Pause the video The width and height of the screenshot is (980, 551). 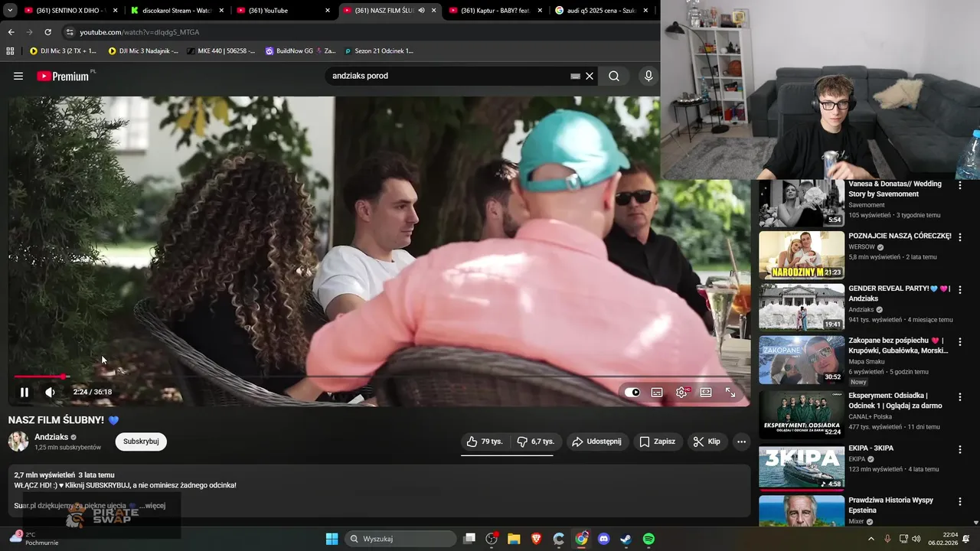point(24,392)
